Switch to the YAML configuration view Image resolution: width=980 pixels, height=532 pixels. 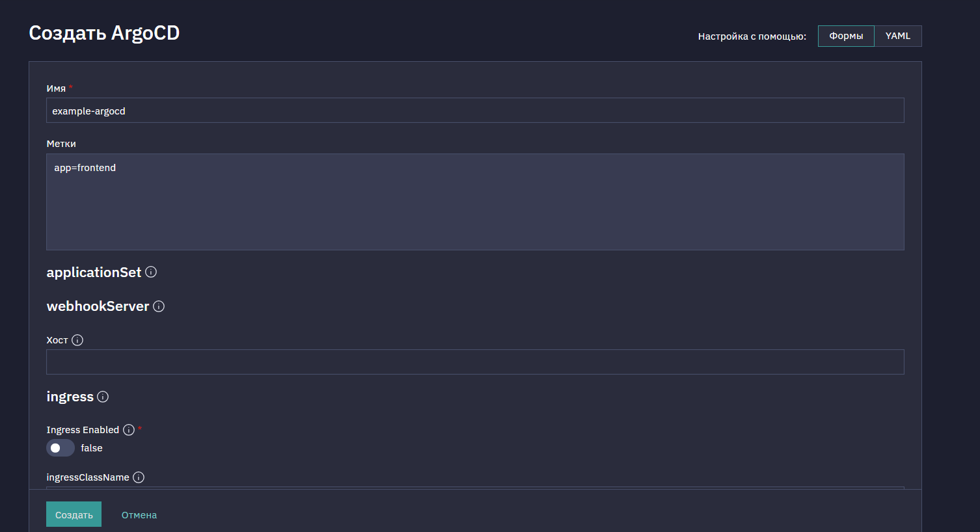click(x=898, y=36)
